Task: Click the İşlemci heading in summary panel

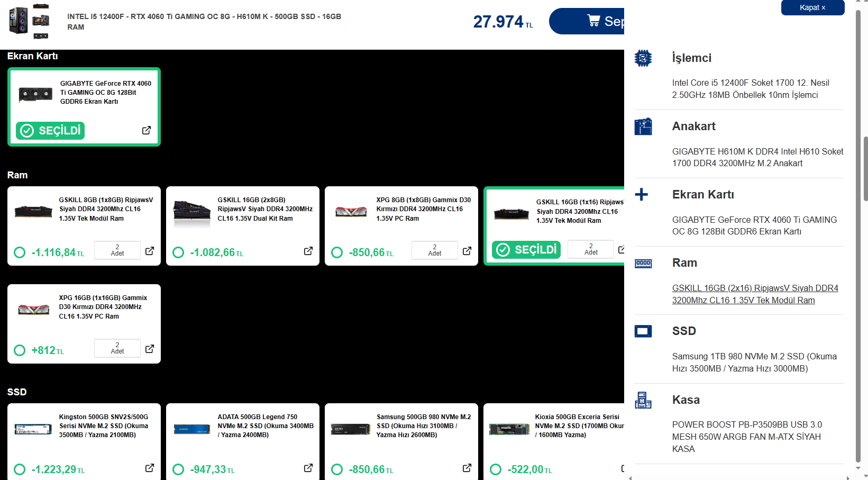Action: (x=692, y=58)
